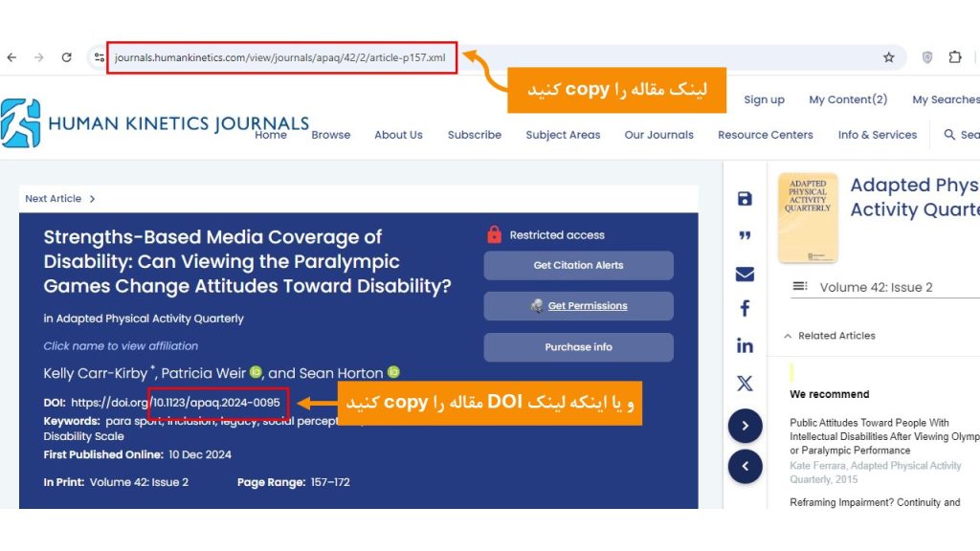Open the issue contents list icon
This screenshot has height=551, width=980.
coord(799,286)
